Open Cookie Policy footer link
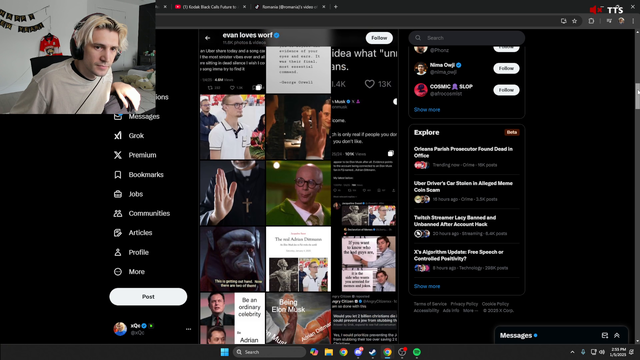Viewport: 640px width, 360px height. coord(495,304)
